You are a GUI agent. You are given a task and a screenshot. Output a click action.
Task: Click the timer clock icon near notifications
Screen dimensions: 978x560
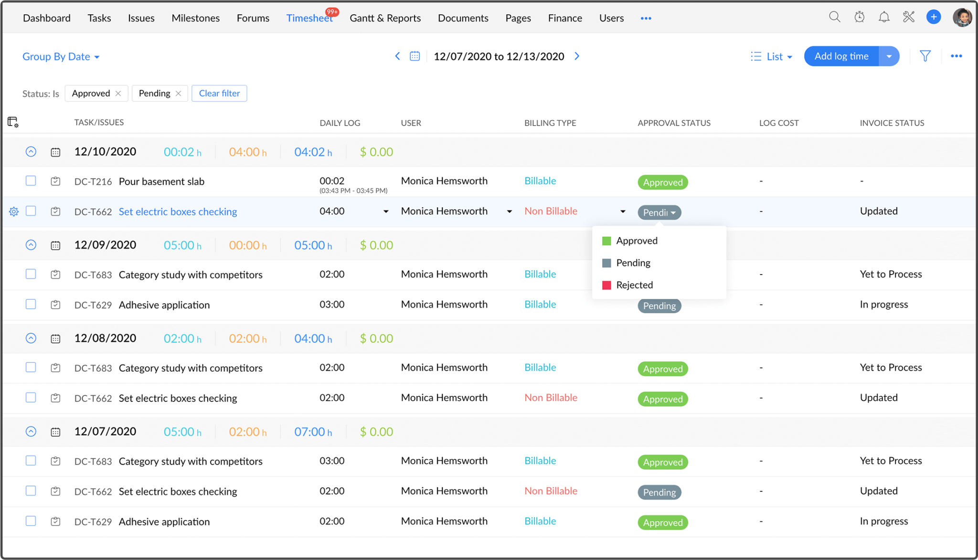pyautogui.click(x=859, y=17)
